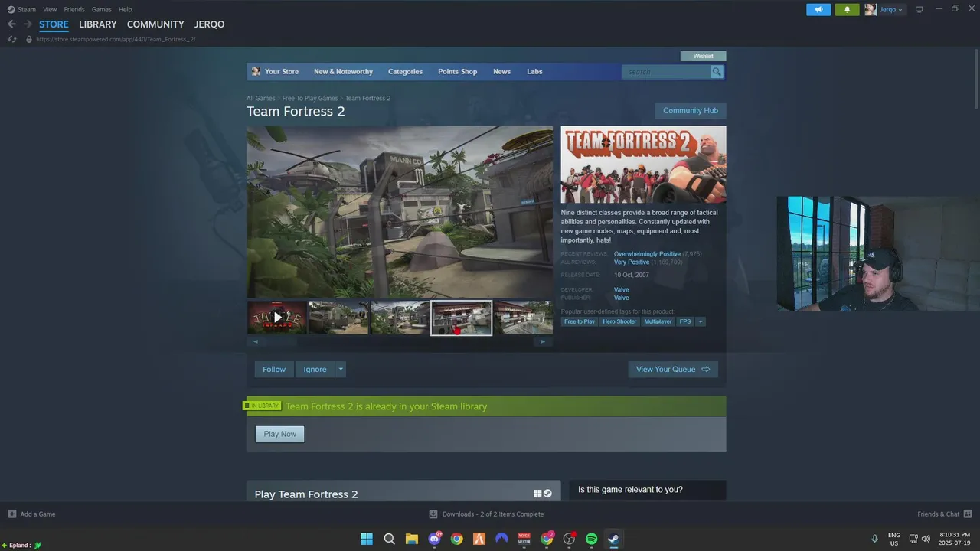Screen dimensions: 980x551
Task: Open the Very Positive all reviews link
Action: click(631, 262)
